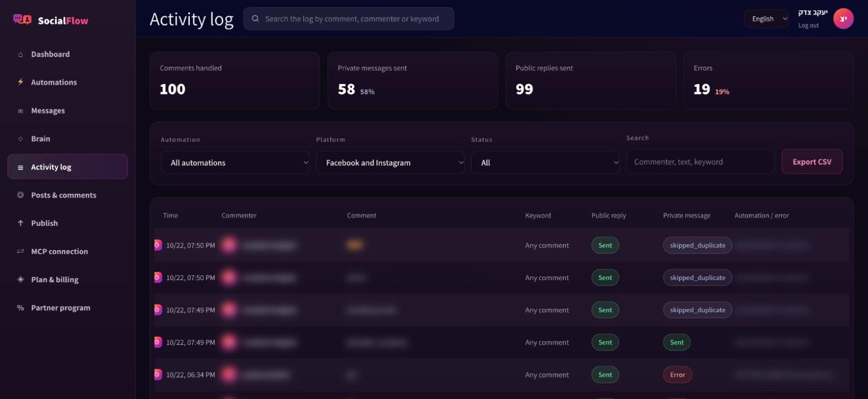
Task: Click the Time column header
Action: [170, 216]
